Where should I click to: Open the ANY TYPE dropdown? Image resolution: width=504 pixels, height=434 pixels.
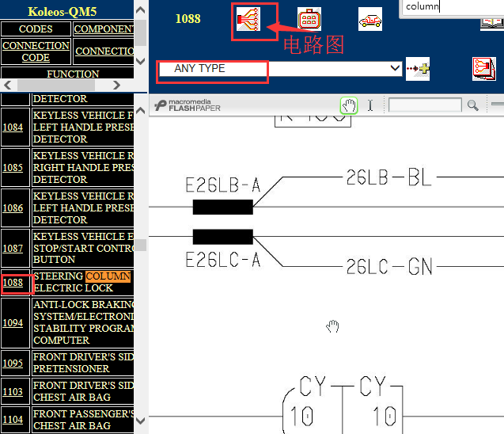click(x=280, y=68)
